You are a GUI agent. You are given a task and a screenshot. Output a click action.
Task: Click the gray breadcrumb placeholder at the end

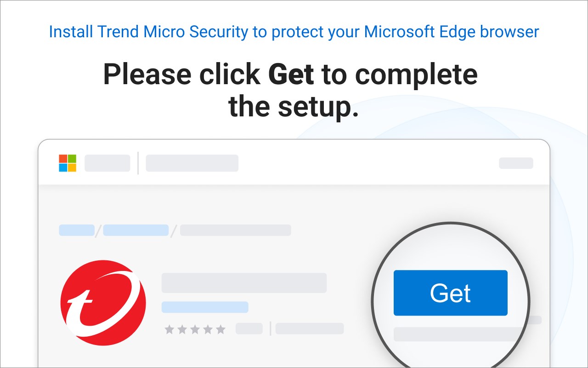(235, 230)
